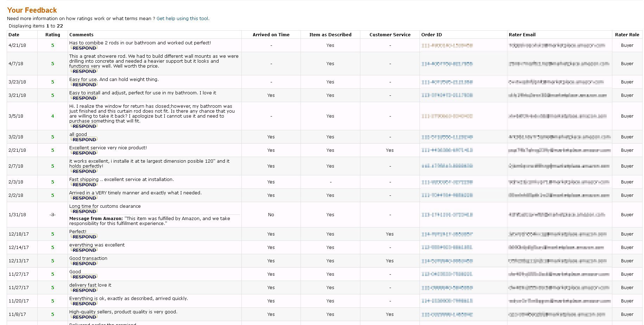This screenshot has width=644, height=325.
Task: Open the order ID link for 12/18/17 feedback
Action: click(x=447, y=234)
